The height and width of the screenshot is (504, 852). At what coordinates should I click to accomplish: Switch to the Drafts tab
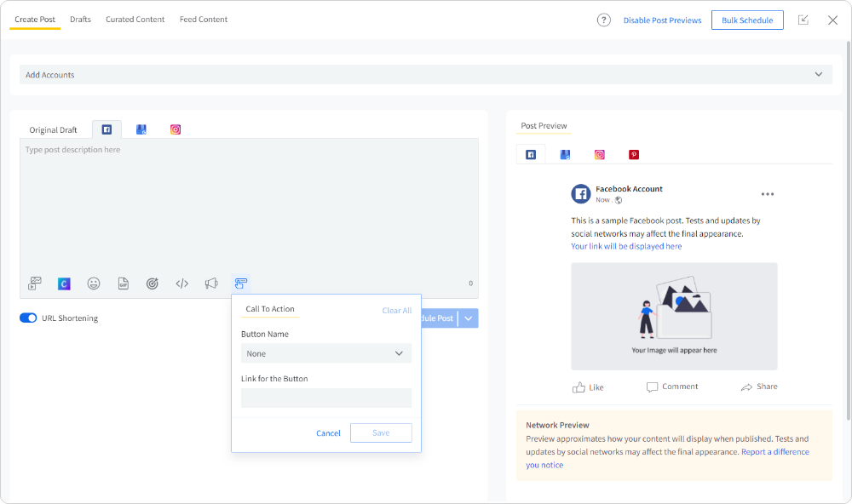click(80, 20)
